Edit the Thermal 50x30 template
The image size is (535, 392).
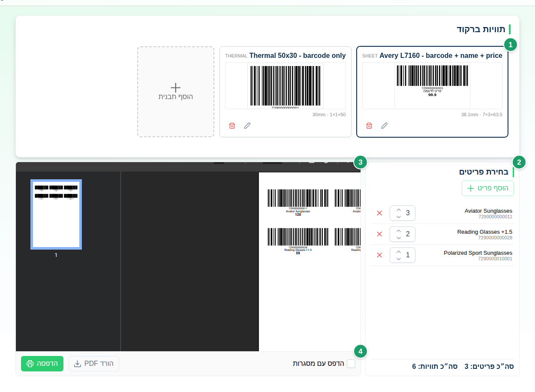coord(247,126)
